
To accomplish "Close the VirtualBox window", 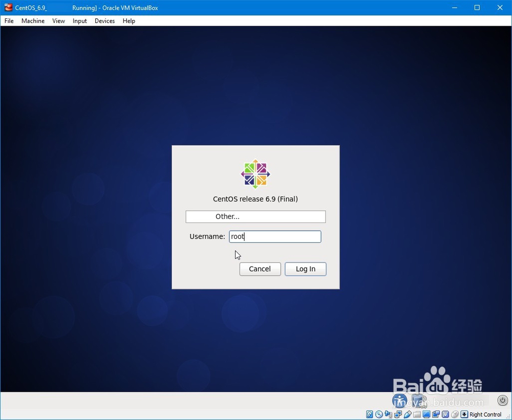I will click(500, 8).
